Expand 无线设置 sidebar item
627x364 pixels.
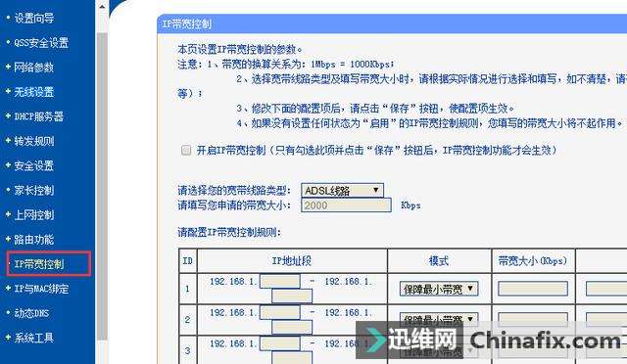pyautogui.click(x=33, y=92)
